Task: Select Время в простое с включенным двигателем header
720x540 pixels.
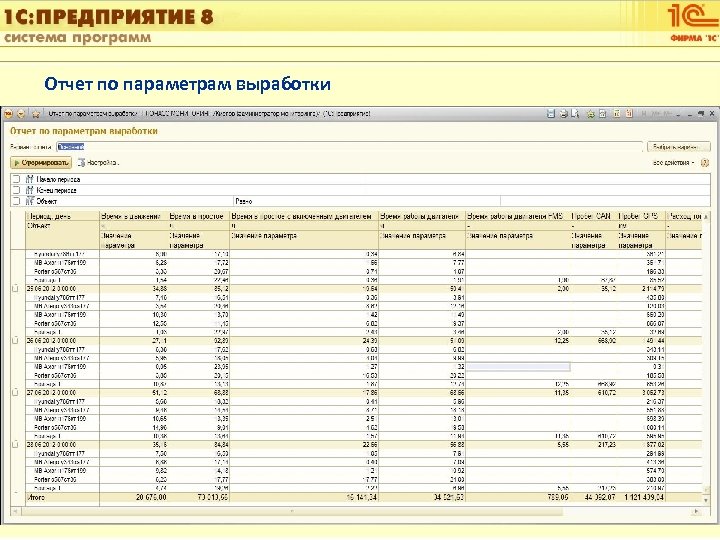Action: [304, 216]
